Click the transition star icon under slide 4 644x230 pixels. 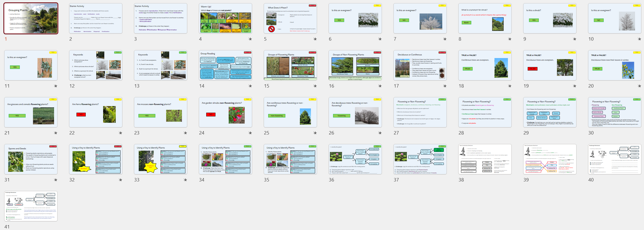(250, 39)
